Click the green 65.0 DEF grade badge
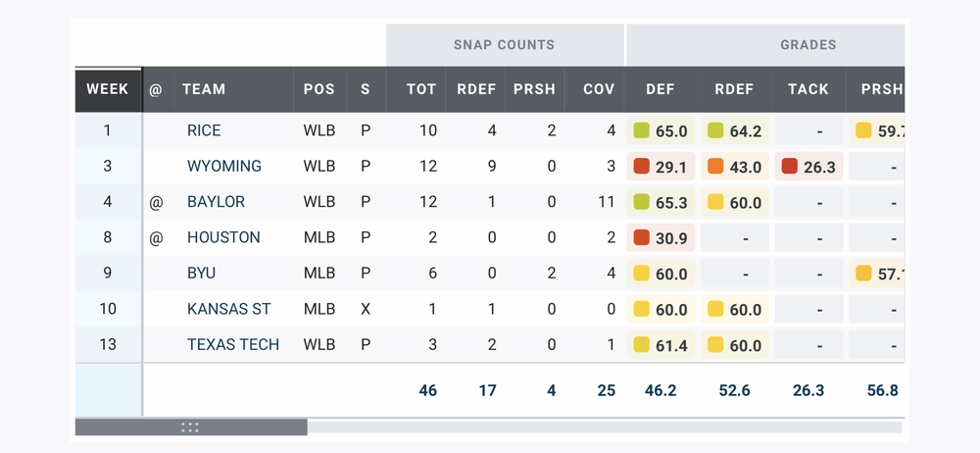This screenshot has height=453, width=980. [661, 130]
